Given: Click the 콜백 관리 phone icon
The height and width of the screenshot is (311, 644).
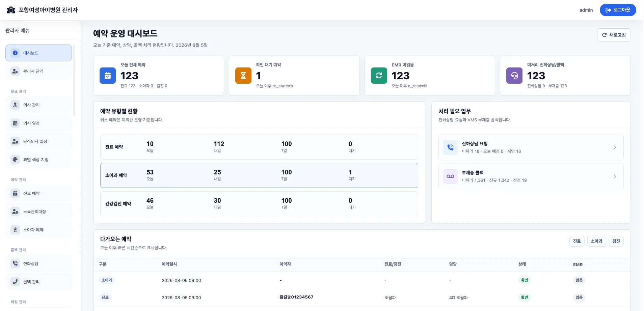Looking at the screenshot, I should [x=15, y=282].
